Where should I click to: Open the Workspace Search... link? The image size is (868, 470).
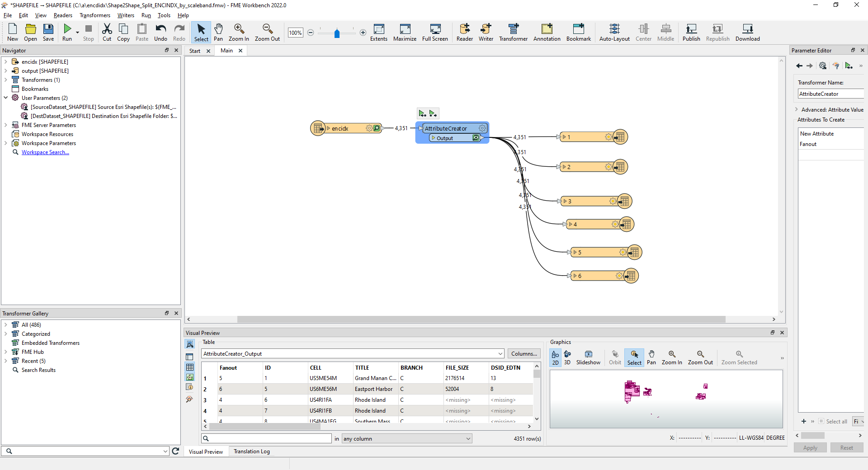45,152
